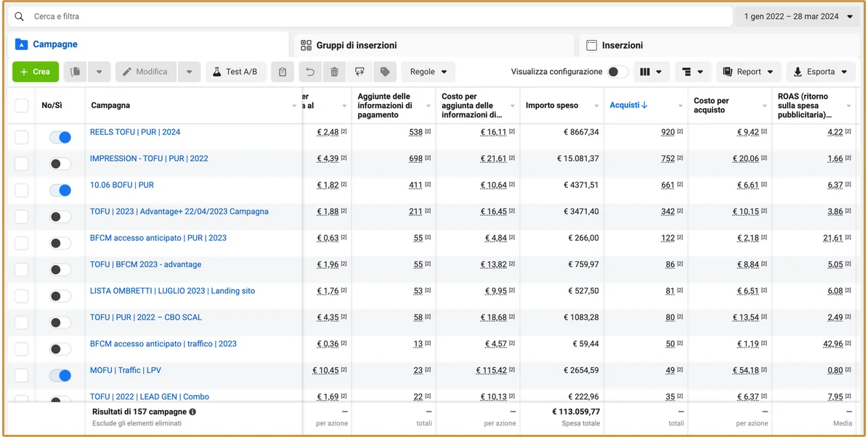Image resolution: width=868 pixels, height=437 pixels.
Task: Click the € 15.081,37 spend amount
Action: tap(577, 159)
